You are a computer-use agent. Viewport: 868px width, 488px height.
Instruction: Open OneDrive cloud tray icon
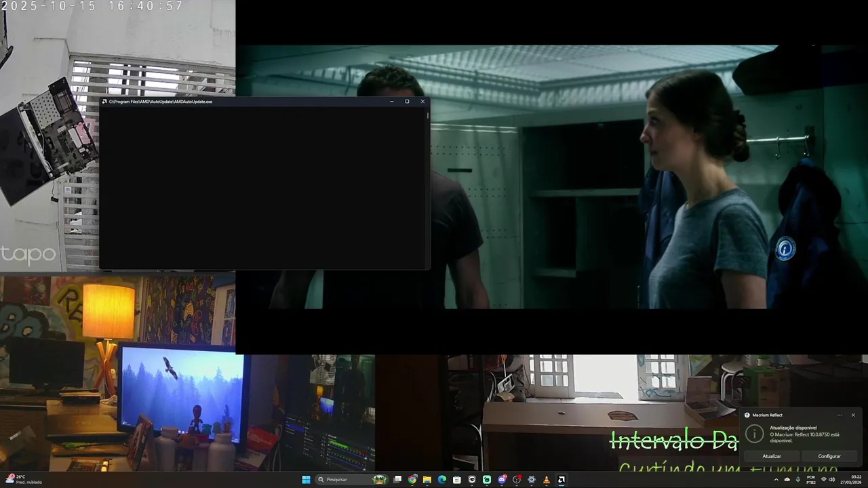coord(787,480)
